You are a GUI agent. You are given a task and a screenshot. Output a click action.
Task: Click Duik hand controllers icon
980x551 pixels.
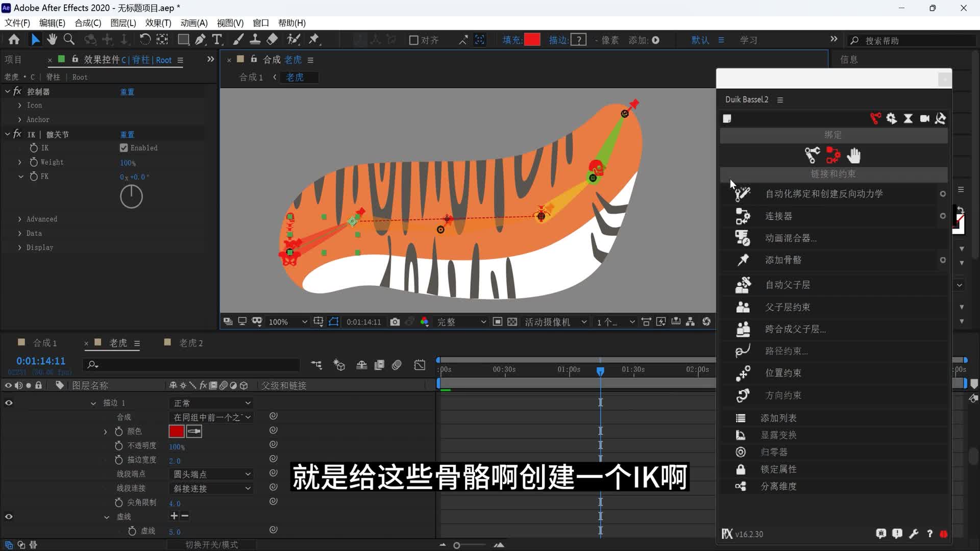(854, 155)
